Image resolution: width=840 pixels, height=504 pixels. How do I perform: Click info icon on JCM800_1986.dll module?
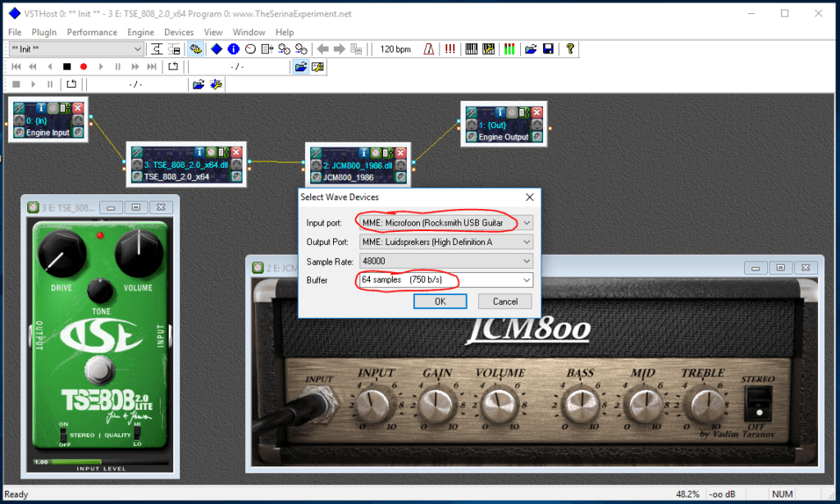[x=363, y=153]
